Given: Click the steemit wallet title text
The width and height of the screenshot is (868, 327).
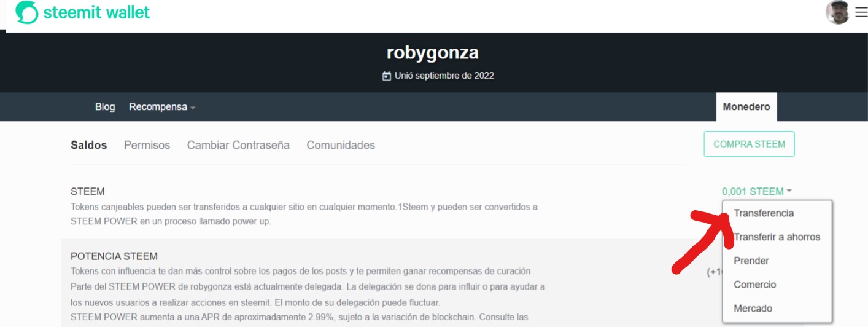Looking at the screenshot, I should tap(96, 12).
